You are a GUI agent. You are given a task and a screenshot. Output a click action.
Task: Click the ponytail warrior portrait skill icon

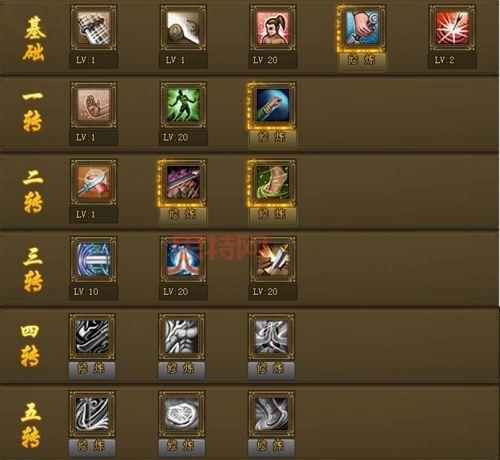coord(273,28)
